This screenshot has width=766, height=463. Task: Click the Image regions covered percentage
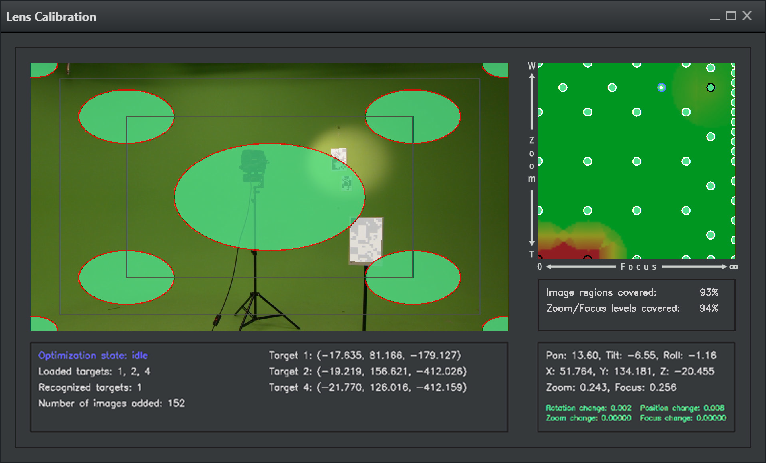709,292
